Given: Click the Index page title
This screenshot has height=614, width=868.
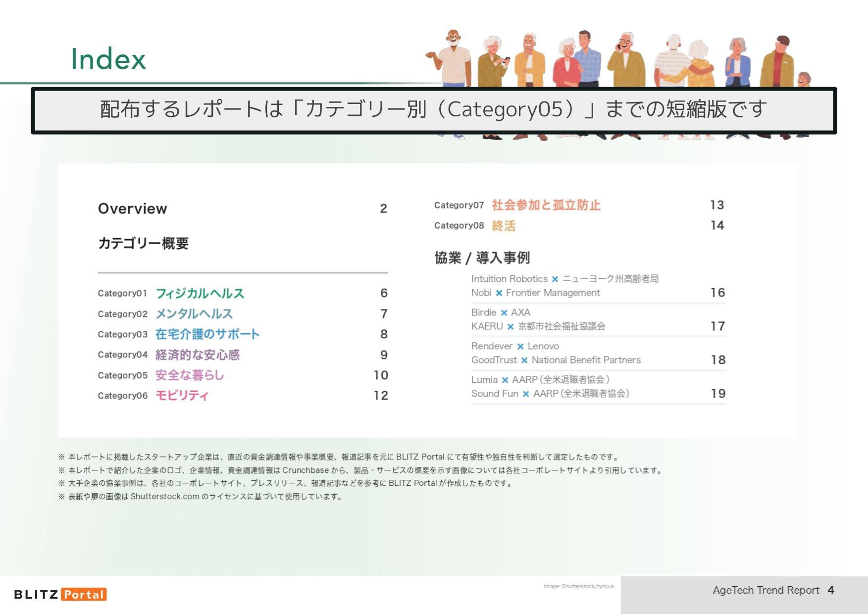Looking at the screenshot, I should (x=108, y=59).
